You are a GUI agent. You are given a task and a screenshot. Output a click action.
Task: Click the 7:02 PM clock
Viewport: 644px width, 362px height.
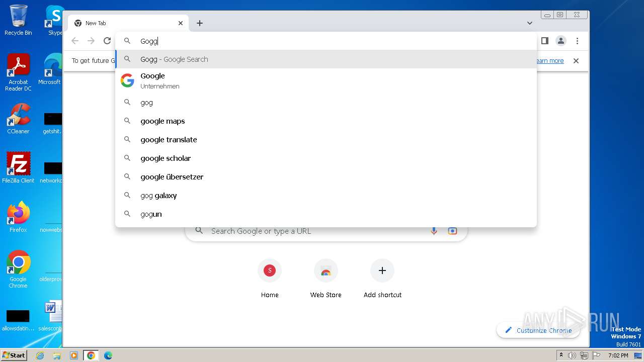point(618,355)
